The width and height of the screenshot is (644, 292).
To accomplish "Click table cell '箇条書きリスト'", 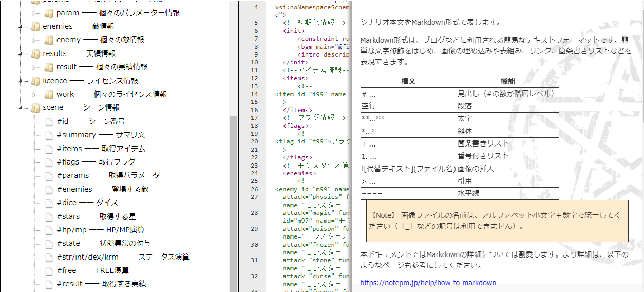I will tap(508, 143).
